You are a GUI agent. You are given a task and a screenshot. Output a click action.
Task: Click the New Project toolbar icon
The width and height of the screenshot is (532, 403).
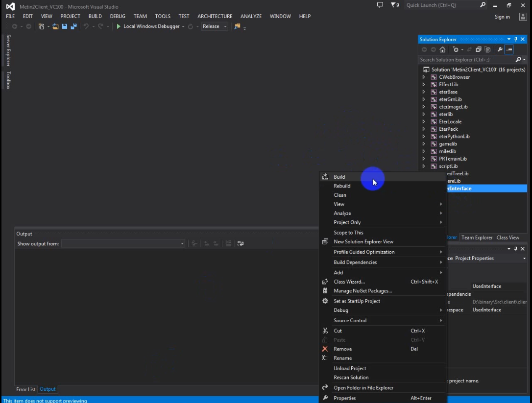pos(41,26)
